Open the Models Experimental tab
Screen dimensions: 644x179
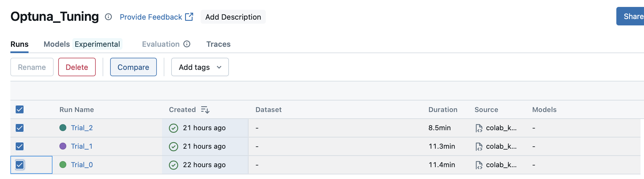[82, 44]
